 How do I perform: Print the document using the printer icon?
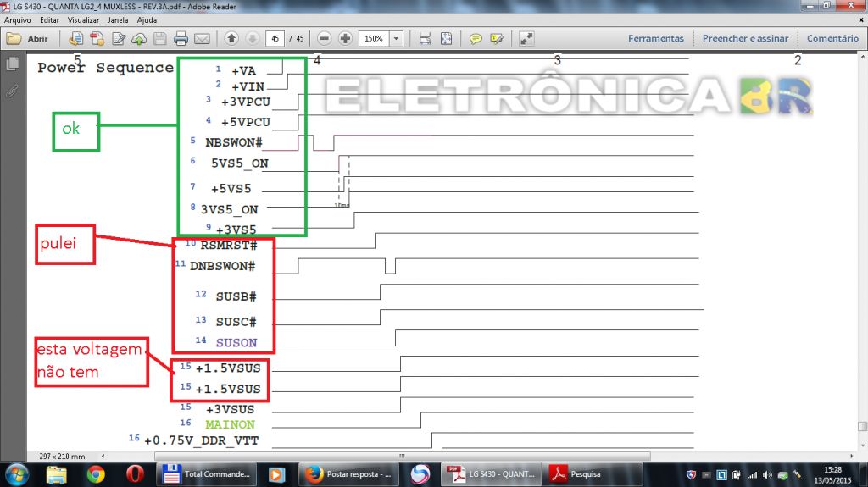(181, 38)
